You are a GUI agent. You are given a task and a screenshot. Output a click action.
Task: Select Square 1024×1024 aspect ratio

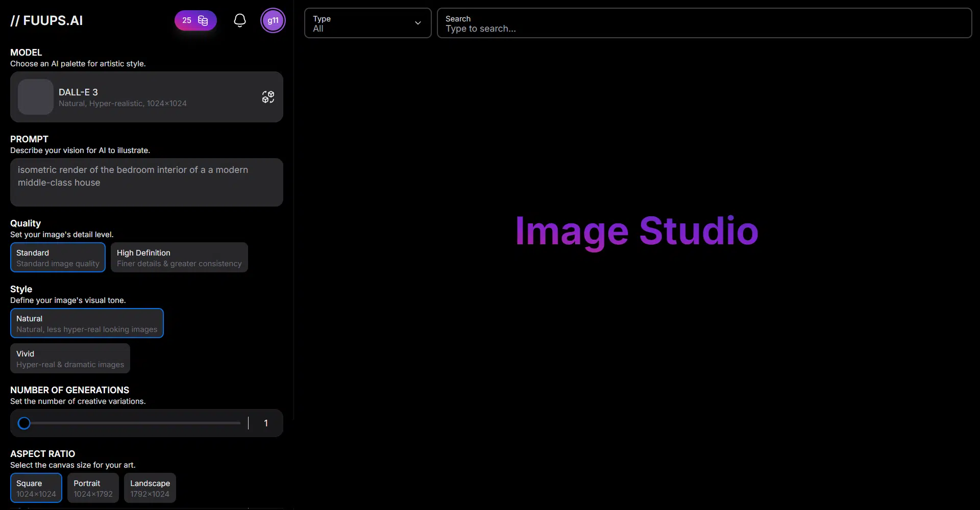pos(36,488)
